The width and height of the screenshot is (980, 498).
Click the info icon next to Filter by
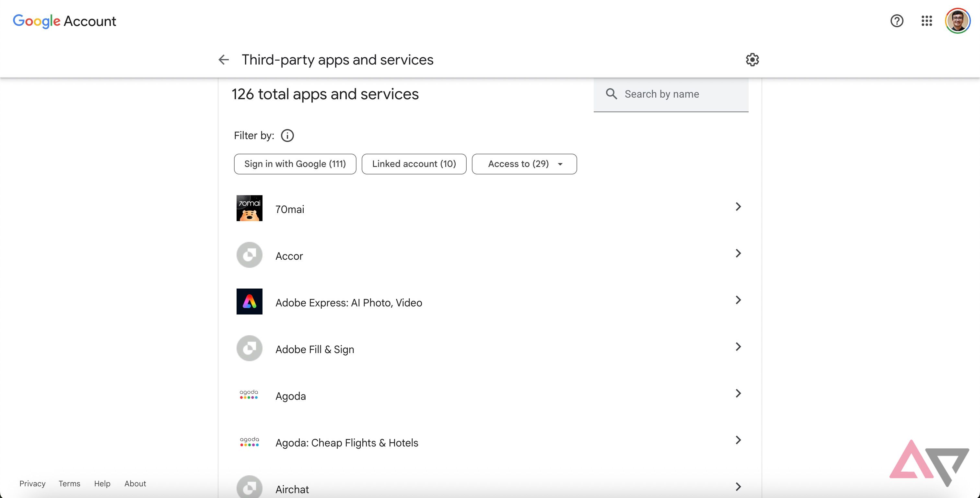point(287,136)
